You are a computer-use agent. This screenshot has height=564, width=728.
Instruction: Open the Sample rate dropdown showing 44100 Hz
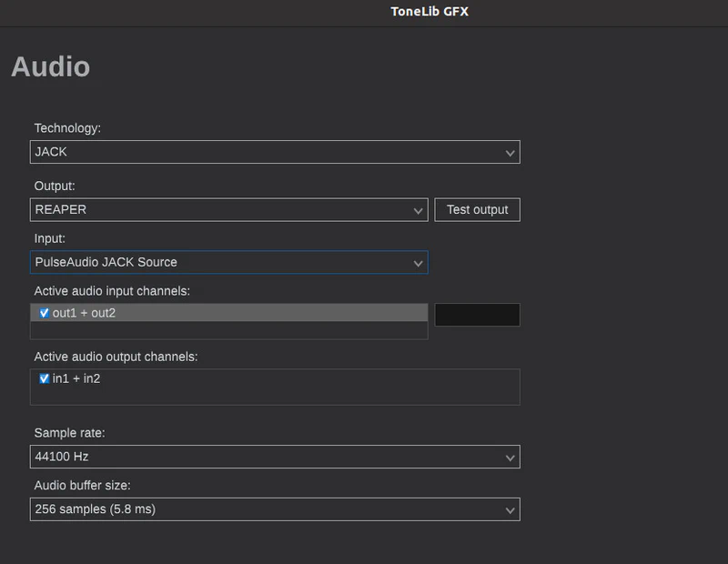click(x=275, y=457)
